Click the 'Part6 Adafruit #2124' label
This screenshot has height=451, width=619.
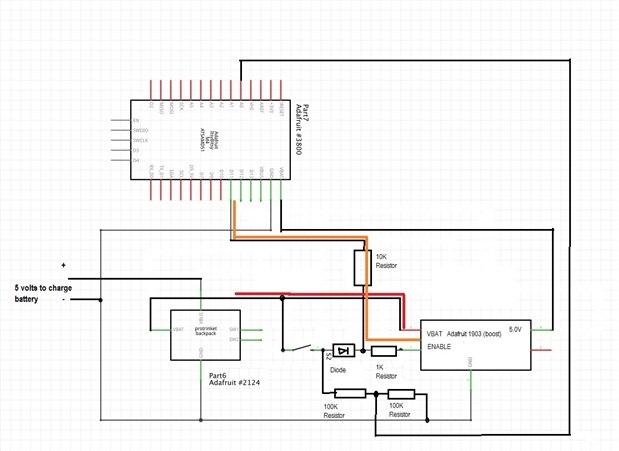click(x=234, y=379)
